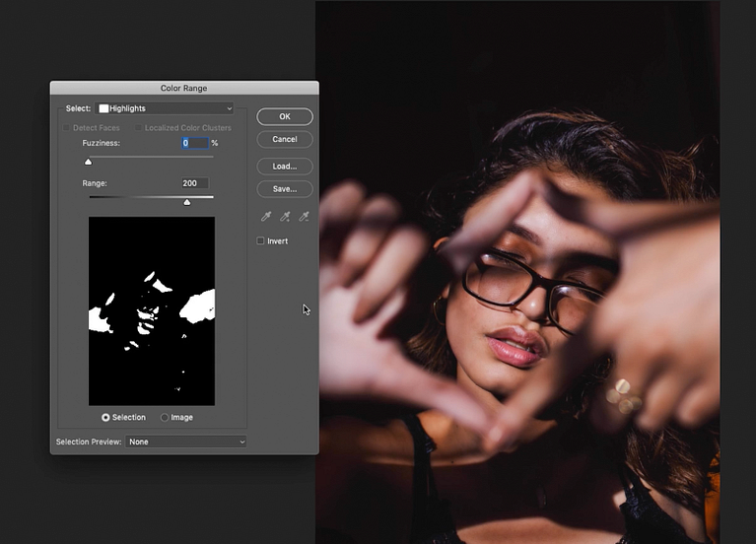The image size is (756, 544).
Task: Toggle the Detect Faces checkbox
Action: click(66, 128)
